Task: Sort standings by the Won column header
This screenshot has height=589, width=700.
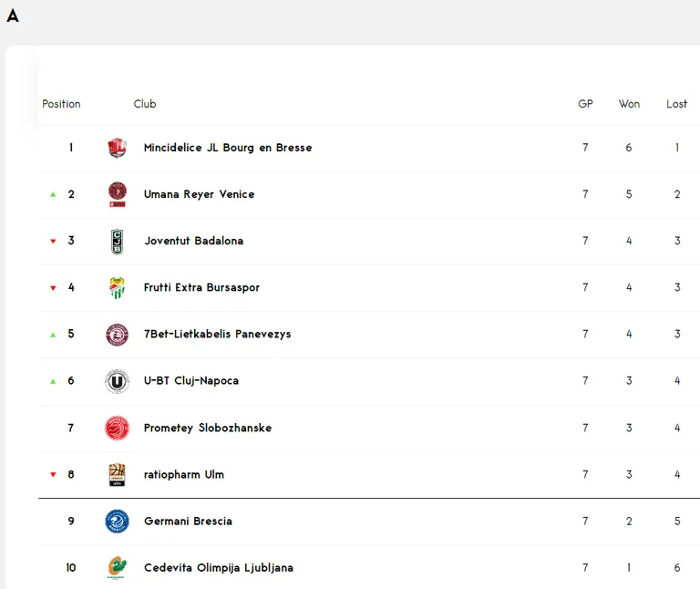Action: pyautogui.click(x=629, y=104)
